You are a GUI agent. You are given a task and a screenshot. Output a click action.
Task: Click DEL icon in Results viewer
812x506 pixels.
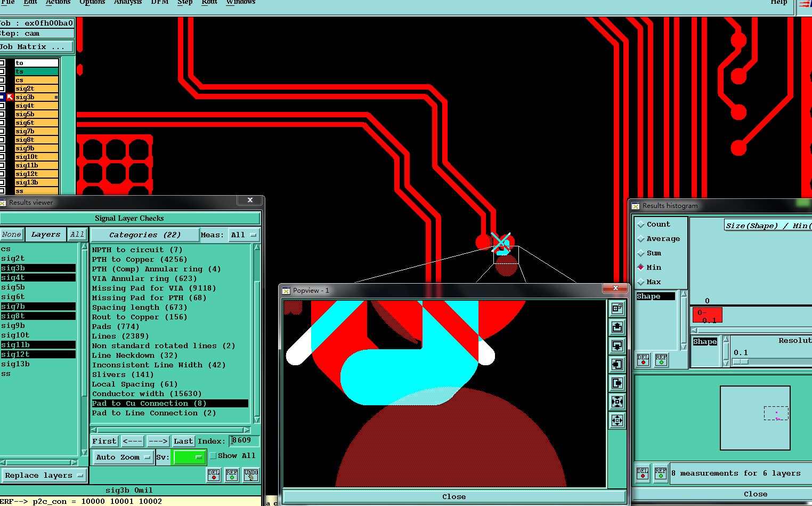point(214,475)
